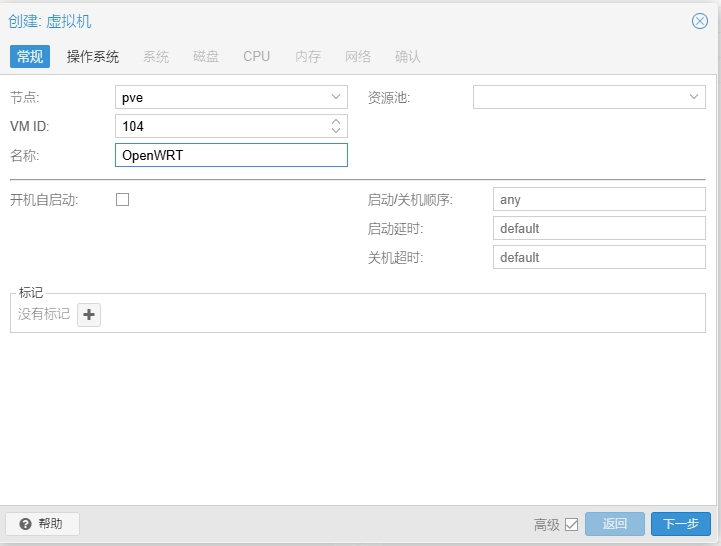
Task: Open the resource pool (资源池) dropdown
Action: tap(694, 97)
